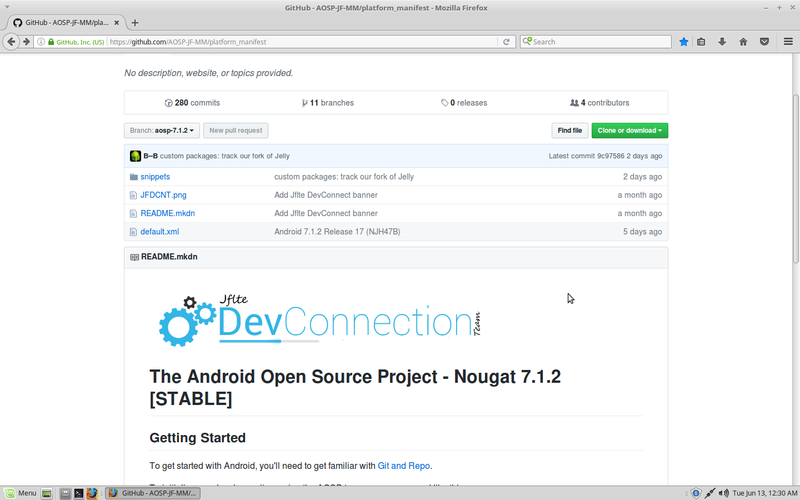Viewport: 800px width, 500px height.
Task: Click the search engine magnifier icon
Action: point(527,41)
